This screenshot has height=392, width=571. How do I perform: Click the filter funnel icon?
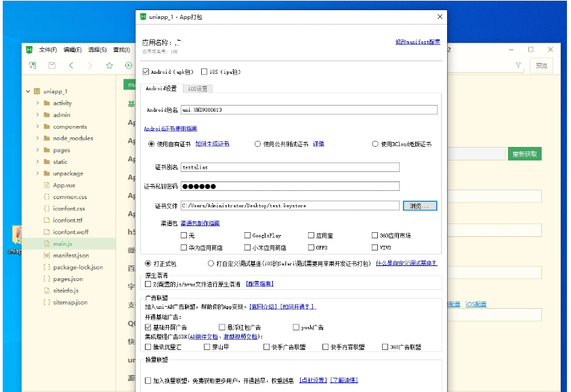[518, 66]
